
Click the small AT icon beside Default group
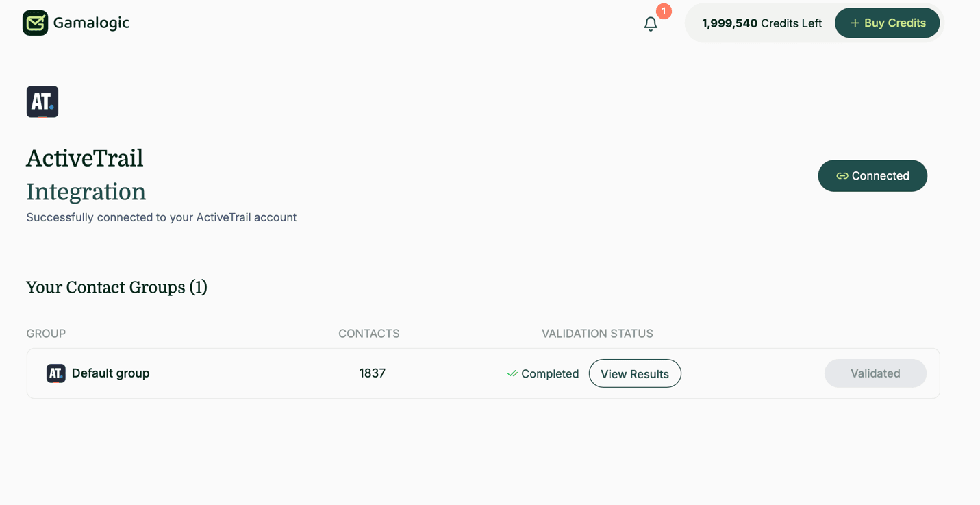tap(55, 373)
